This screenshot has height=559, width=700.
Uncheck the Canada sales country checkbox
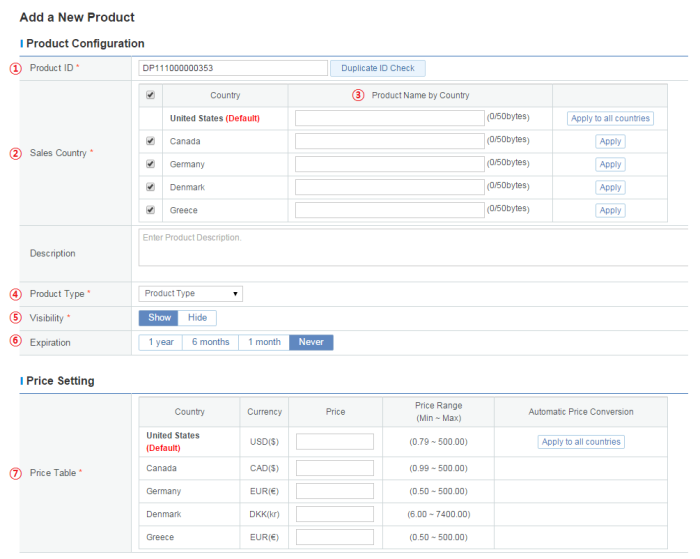pyautogui.click(x=150, y=141)
